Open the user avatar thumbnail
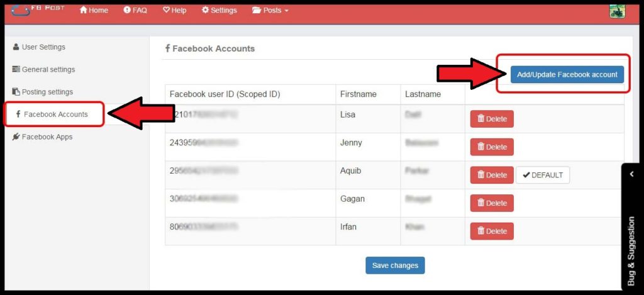 click(617, 11)
